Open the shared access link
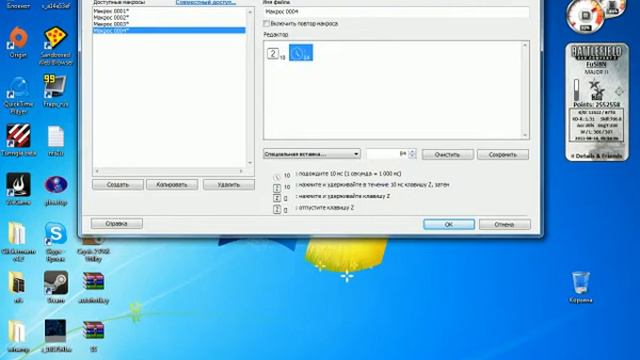This screenshot has width=640, height=360. 206,2
